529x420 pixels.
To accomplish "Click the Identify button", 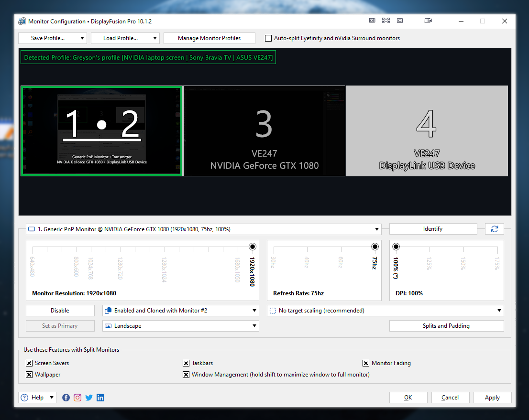I will 433,229.
